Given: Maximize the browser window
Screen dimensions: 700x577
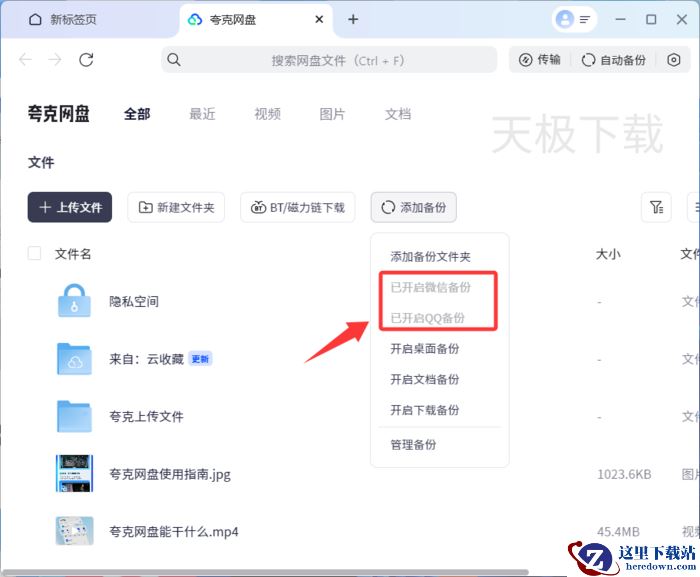Looking at the screenshot, I should 651,19.
